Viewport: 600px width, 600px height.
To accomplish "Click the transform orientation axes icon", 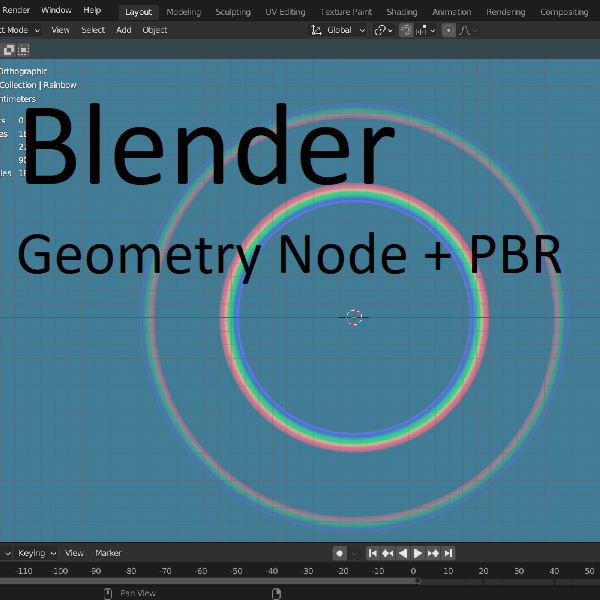I will click(x=316, y=30).
